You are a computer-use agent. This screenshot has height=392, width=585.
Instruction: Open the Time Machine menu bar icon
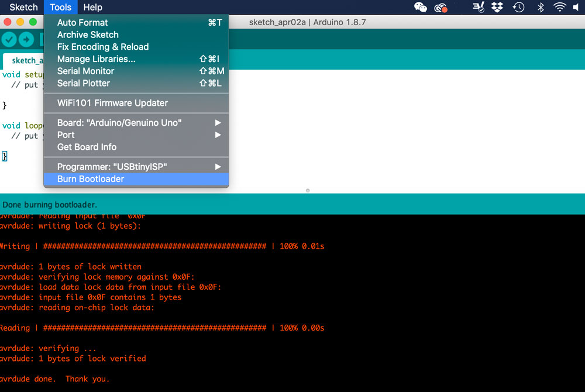pos(518,7)
